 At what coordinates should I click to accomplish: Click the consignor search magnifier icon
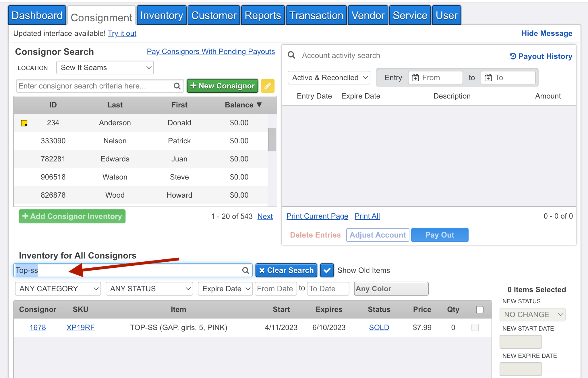click(x=177, y=86)
